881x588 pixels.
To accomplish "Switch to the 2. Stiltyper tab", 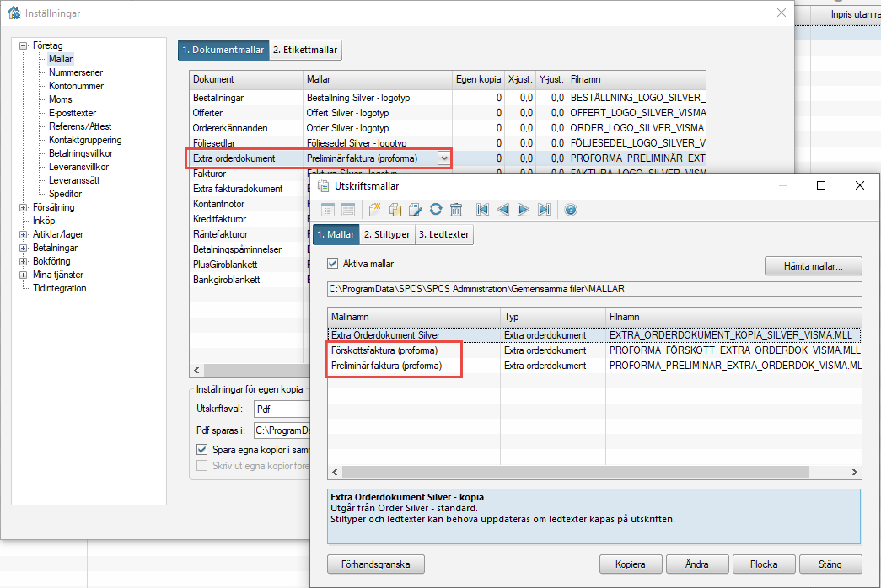I will (x=387, y=235).
